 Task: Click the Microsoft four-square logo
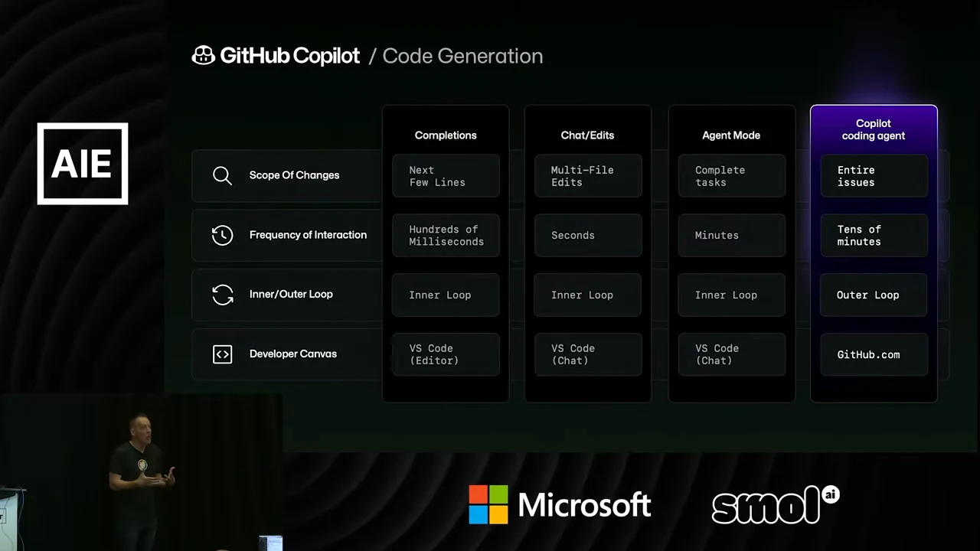coord(488,505)
